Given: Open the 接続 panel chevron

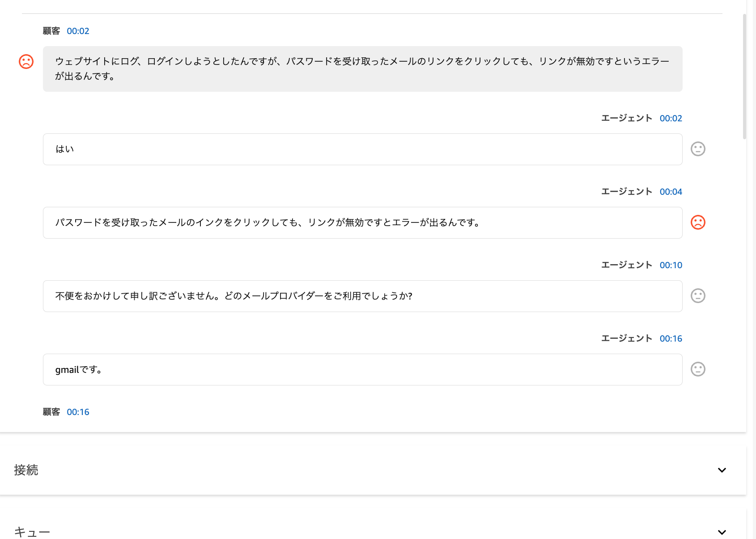Looking at the screenshot, I should coord(722,470).
